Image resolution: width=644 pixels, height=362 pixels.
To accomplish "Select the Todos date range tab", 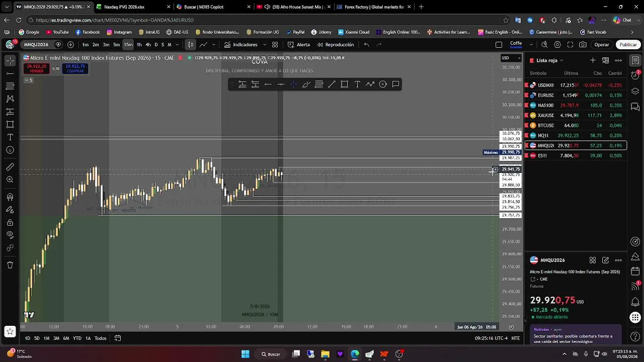I will tap(100, 338).
